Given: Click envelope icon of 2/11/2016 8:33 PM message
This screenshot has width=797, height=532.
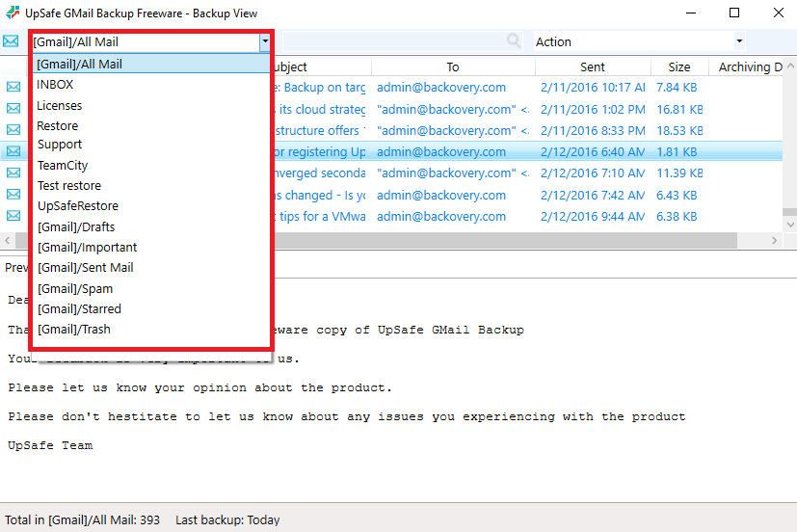Looking at the screenshot, I should coord(13,130).
